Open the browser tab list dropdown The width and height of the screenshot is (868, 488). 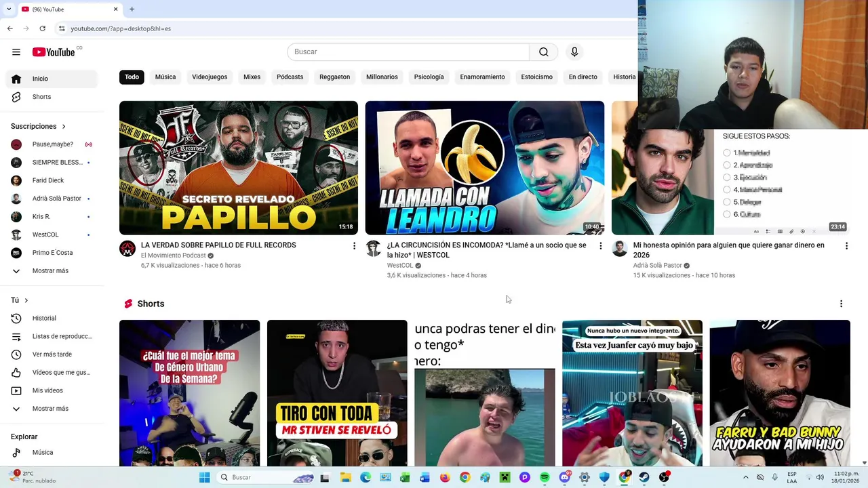point(9,9)
